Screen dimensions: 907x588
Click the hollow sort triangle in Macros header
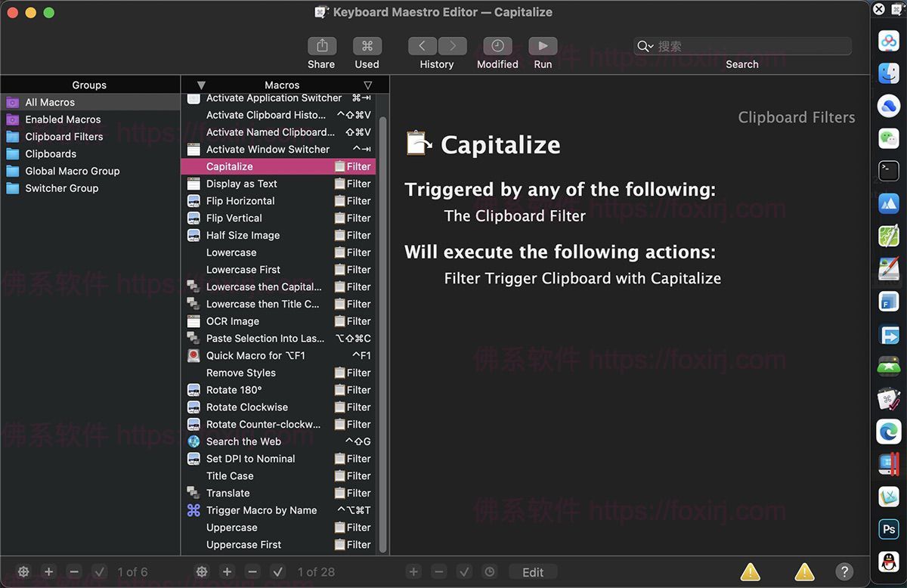(x=368, y=85)
